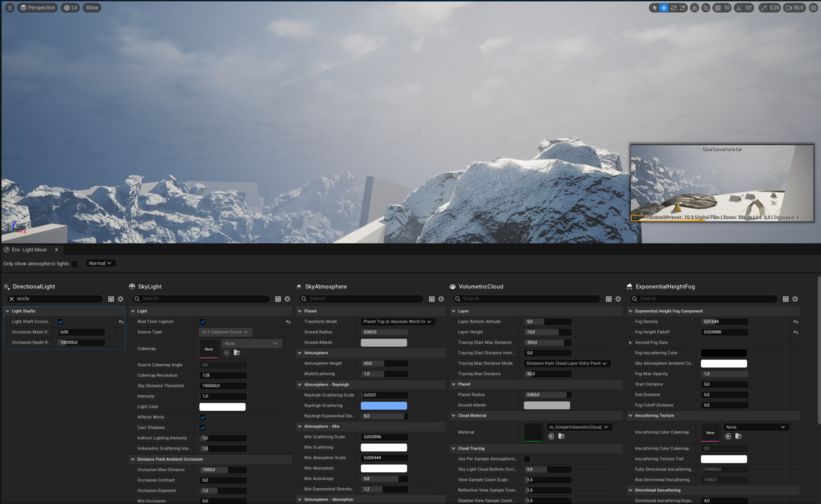Screen dimensions: 821x504
Task: Click the Show button in viewport
Action: coord(92,7)
